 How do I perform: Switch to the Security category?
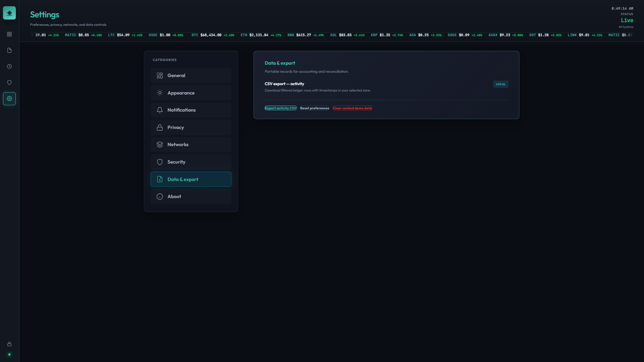point(191,162)
